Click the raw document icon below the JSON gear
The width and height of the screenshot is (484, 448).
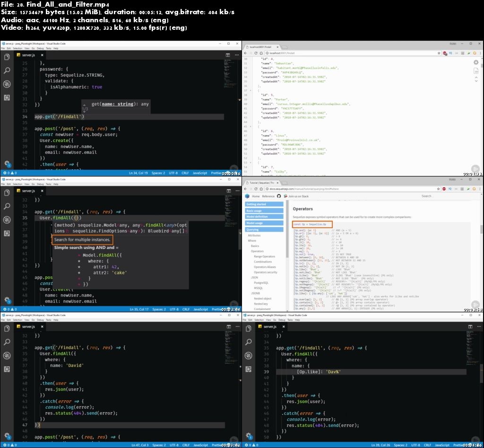tap(476, 71)
